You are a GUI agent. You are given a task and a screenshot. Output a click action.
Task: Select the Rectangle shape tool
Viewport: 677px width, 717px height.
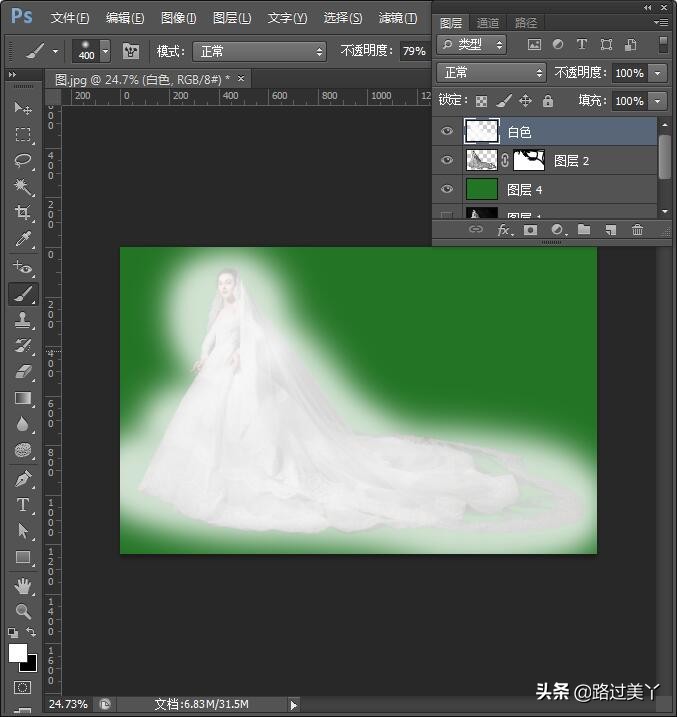pos(22,557)
